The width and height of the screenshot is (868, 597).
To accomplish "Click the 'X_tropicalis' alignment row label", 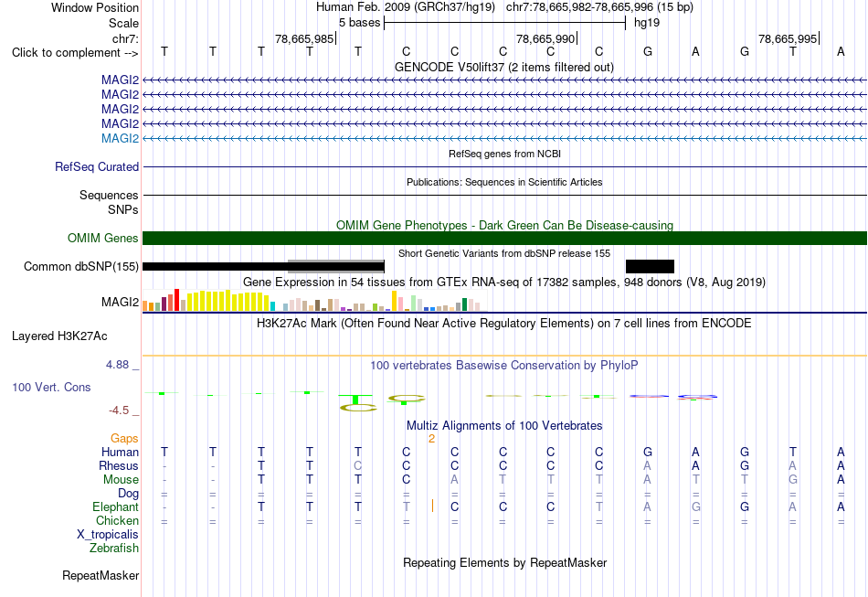I will [x=108, y=535].
